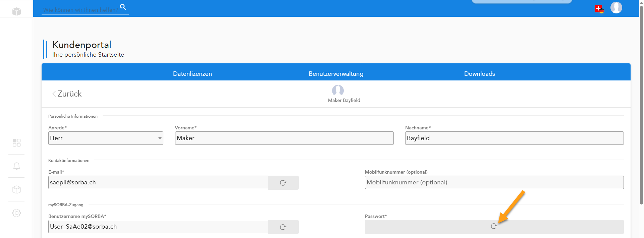The height and width of the screenshot is (238, 644).
Task: Open the Anrede dropdown showing Herr
Action: [106, 138]
